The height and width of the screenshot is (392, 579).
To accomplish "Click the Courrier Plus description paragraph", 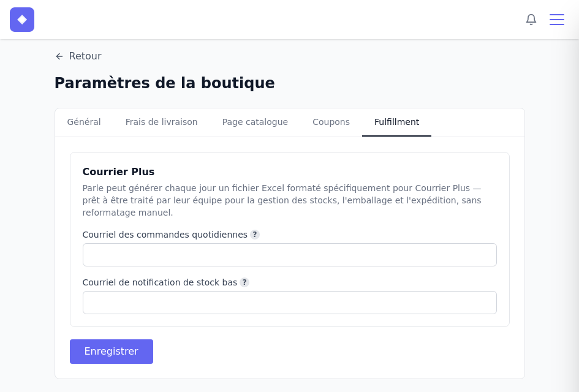I will pos(282,200).
